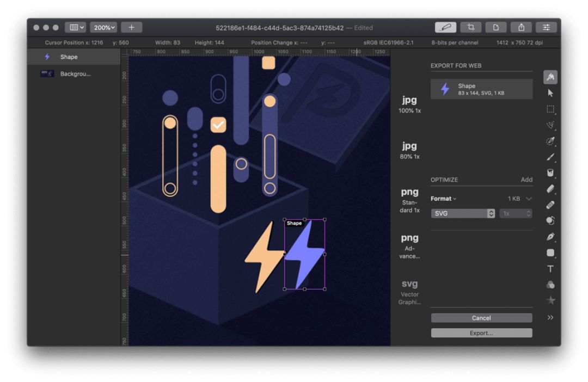Click the Export... button
The height and width of the screenshot is (382, 588).
(x=481, y=333)
